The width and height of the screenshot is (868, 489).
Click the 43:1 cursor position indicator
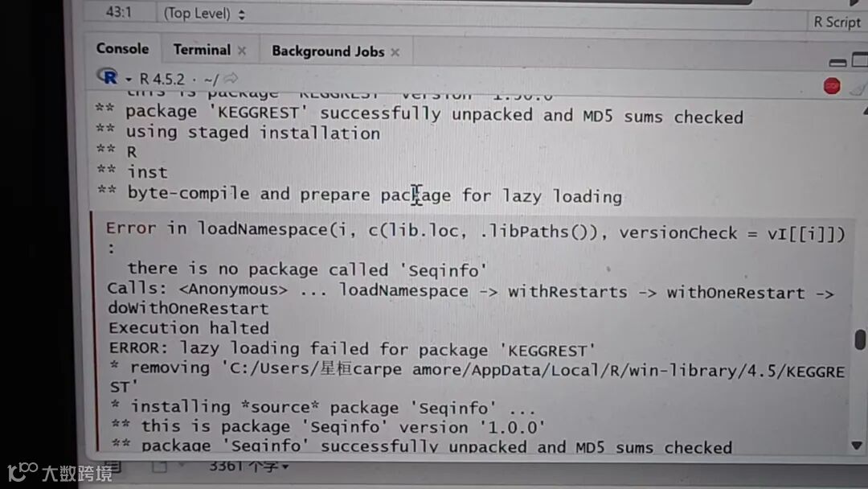(x=118, y=12)
